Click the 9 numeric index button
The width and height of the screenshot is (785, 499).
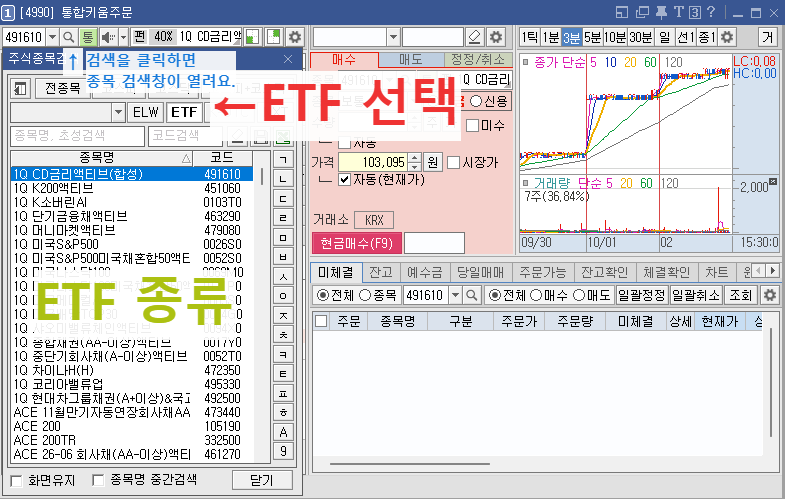(283, 452)
